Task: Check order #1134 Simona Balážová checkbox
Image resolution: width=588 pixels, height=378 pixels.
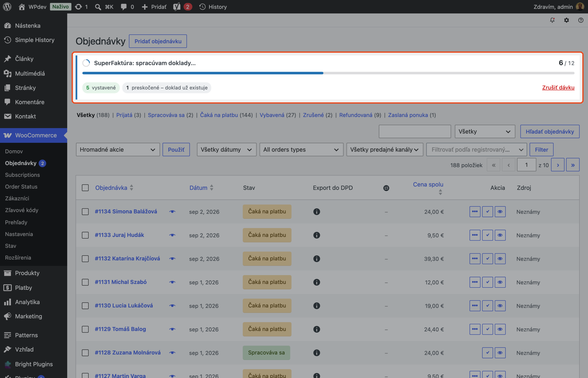Action: pos(85,212)
